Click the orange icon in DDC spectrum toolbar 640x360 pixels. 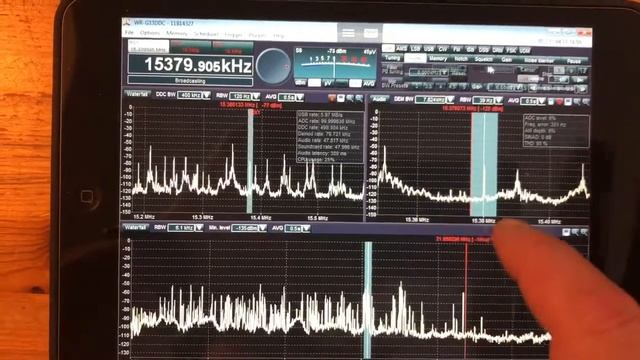point(332,98)
